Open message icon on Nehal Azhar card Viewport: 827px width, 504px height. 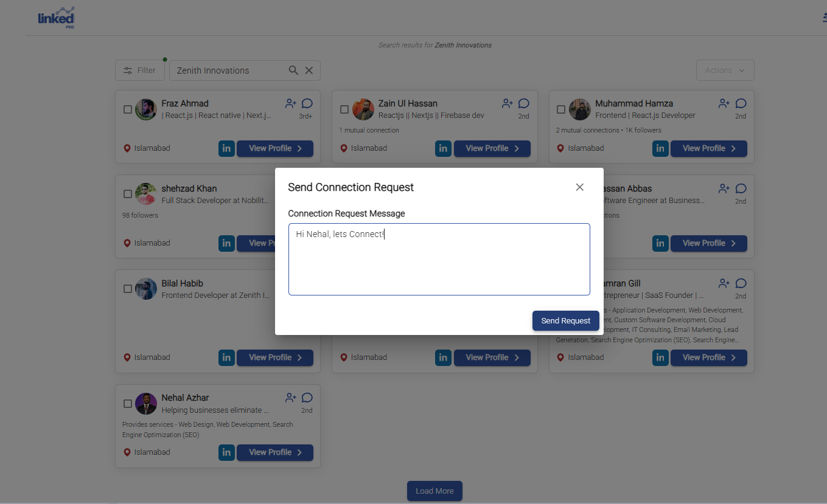point(307,398)
